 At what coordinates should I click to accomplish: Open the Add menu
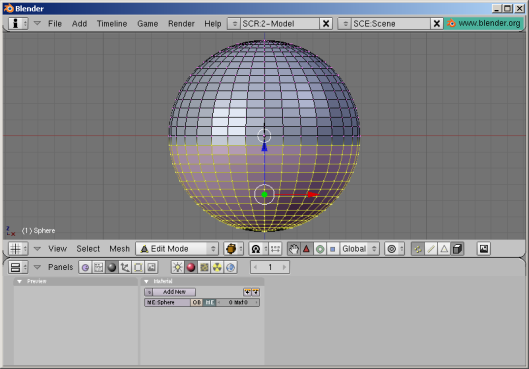click(x=79, y=24)
